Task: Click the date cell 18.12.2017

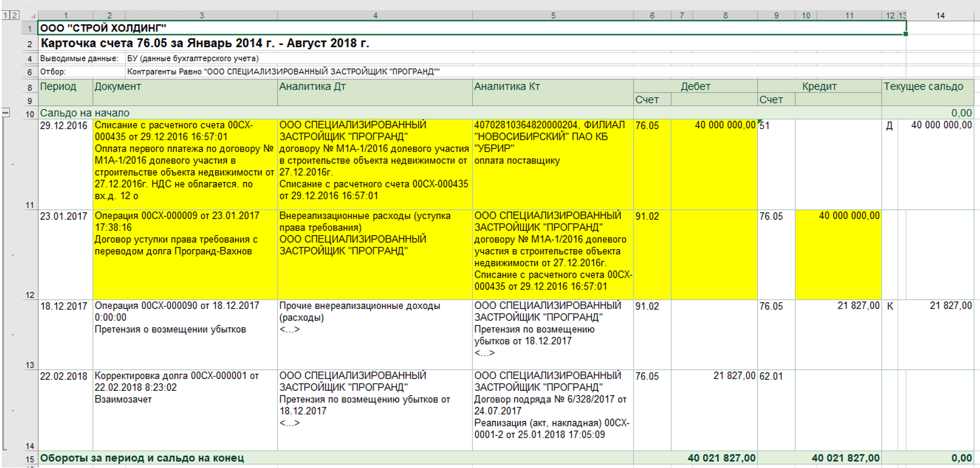Action: coord(65,335)
